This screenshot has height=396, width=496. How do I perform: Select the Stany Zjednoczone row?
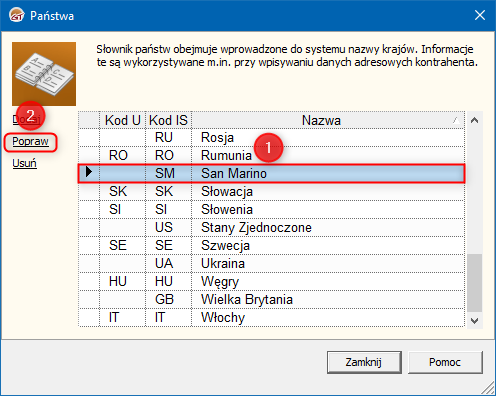[x=271, y=227]
